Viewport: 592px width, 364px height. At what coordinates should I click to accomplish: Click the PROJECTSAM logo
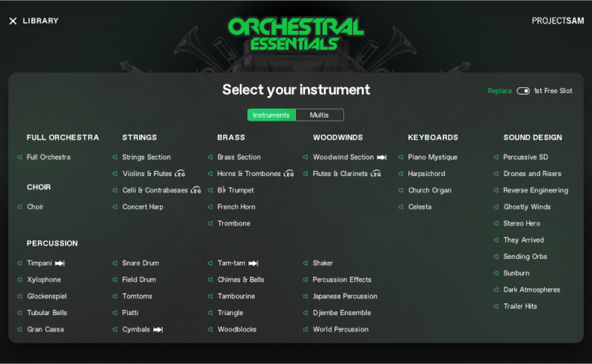[x=558, y=21]
